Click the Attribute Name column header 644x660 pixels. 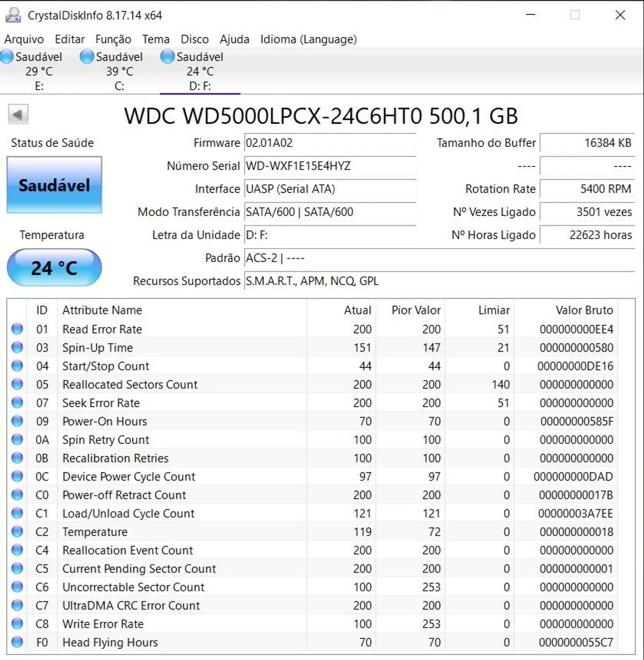click(x=181, y=310)
